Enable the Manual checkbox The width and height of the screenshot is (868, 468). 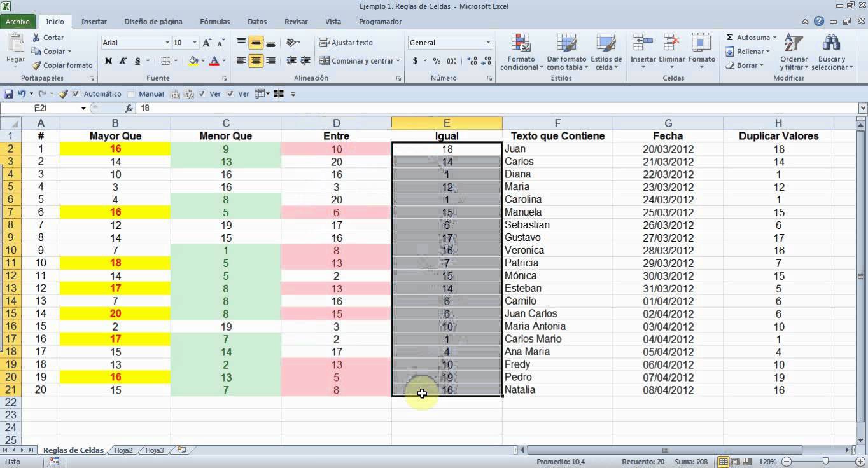(132, 93)
